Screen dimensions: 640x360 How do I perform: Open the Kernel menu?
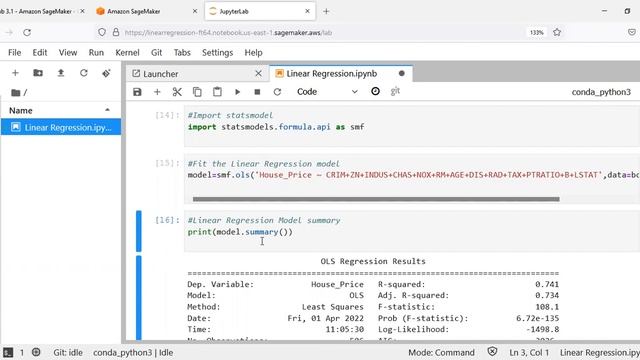(127, 53)
